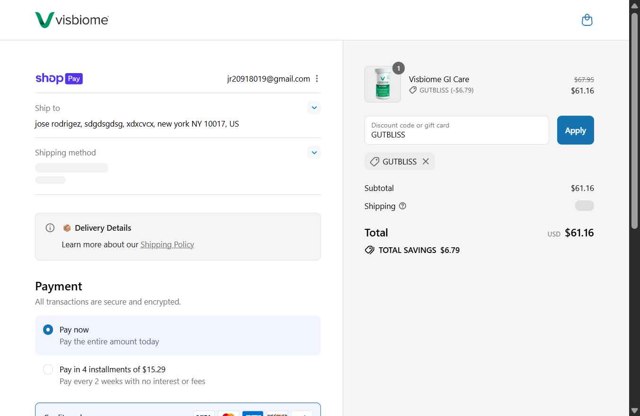640x416 pixels.
Task: Click the Shop Pay logo
Action: tap(59, 78)
